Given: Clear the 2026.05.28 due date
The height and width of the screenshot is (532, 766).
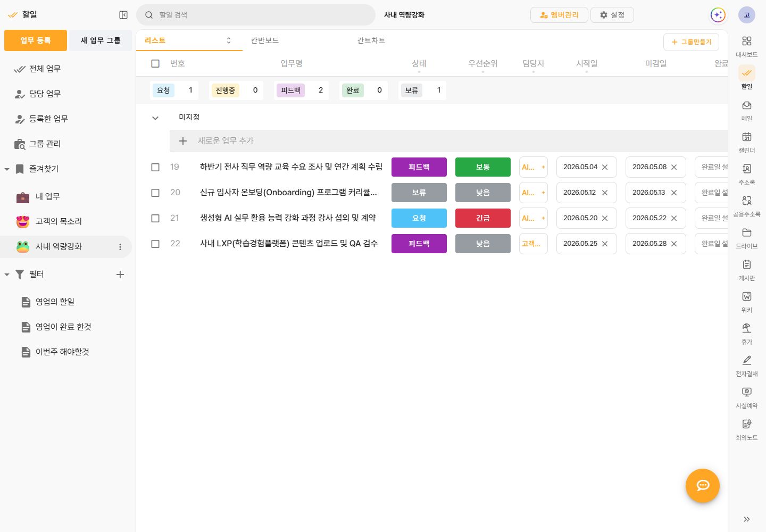Looking at the screenshot, I should point(674,244).
